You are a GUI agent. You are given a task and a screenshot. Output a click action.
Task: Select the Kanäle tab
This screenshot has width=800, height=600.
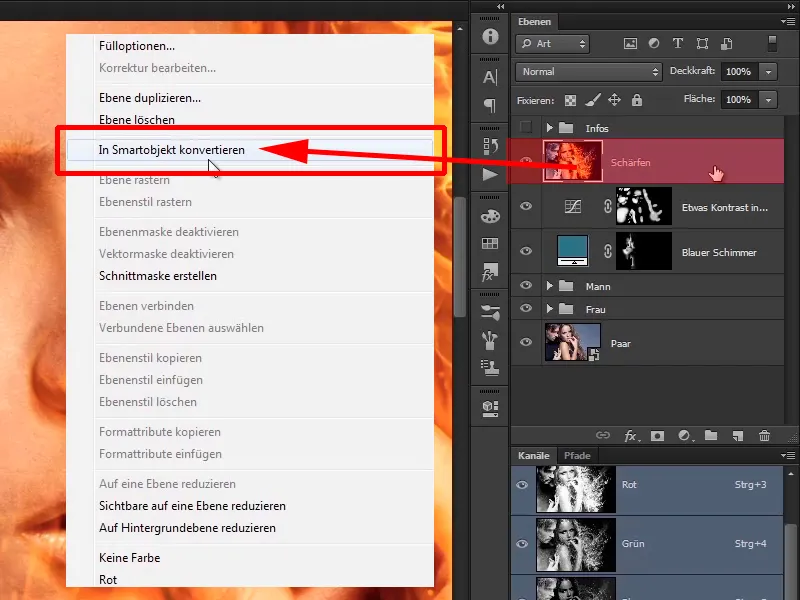pos(534,456)
